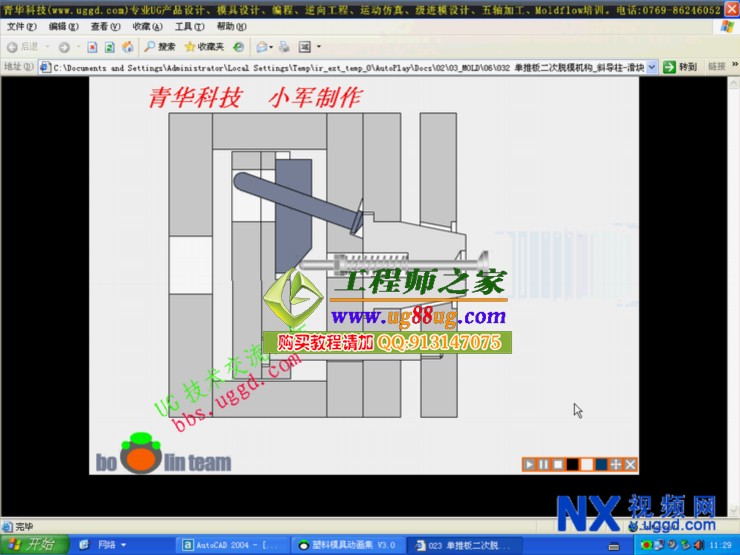Open the History icon in toolbar
This screenshot has height=555, width=740.
pyautogui.click(x=239, y=47)
